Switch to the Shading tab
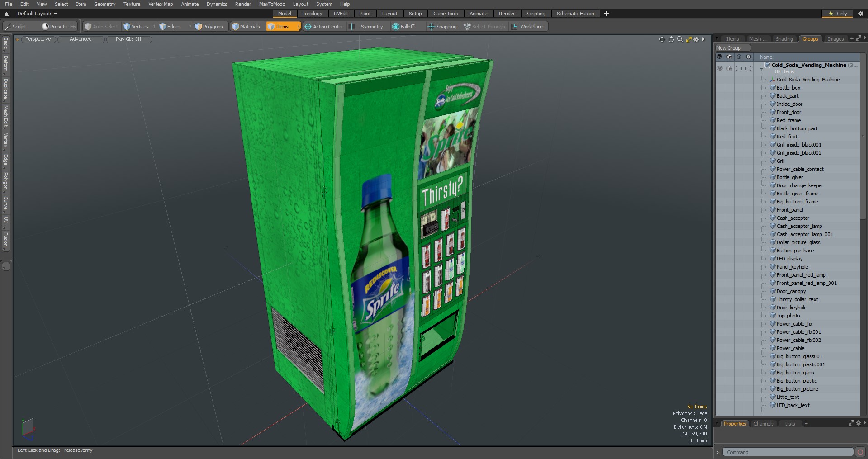 tap(784, 39)
